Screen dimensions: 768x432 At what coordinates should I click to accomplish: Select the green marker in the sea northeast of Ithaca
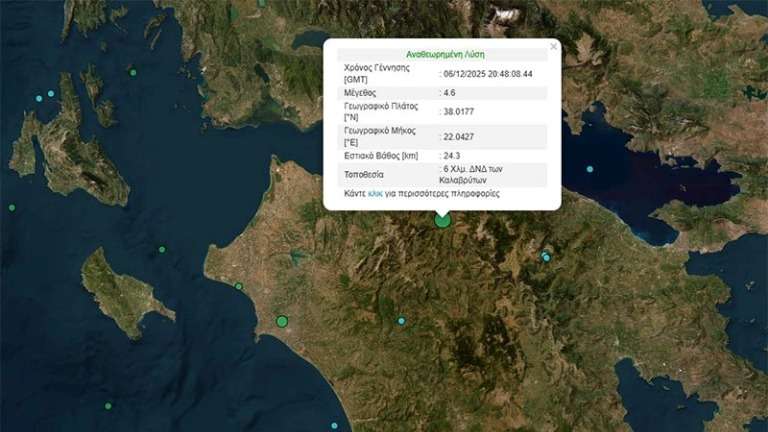coord(133,72)
